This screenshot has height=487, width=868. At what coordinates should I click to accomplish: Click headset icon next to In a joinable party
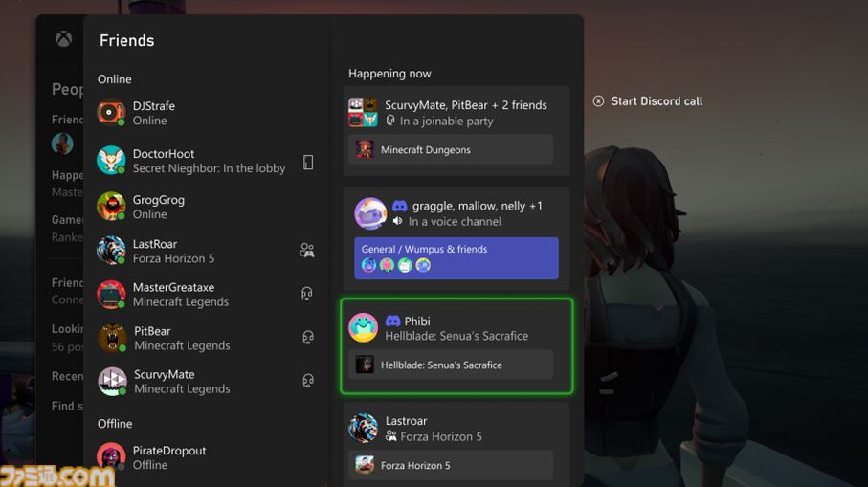pyautogui.click(x=390, y=121)
